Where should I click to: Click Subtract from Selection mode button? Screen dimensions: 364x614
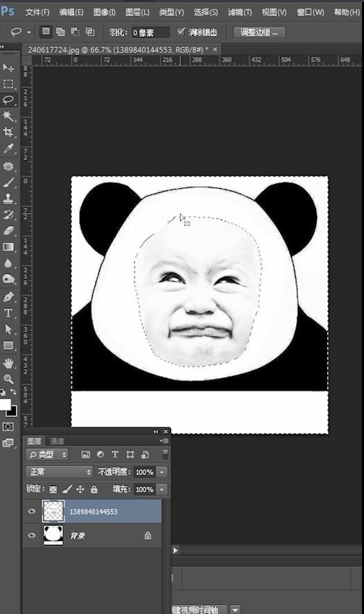pyautogui.click(x=75, y=32)
